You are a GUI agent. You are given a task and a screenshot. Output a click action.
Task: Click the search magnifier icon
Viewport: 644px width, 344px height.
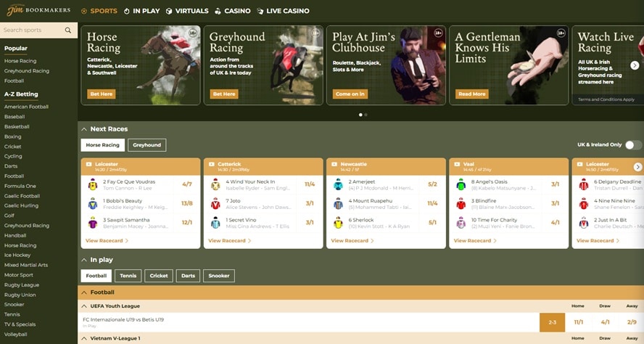click(x=67, y=30)
